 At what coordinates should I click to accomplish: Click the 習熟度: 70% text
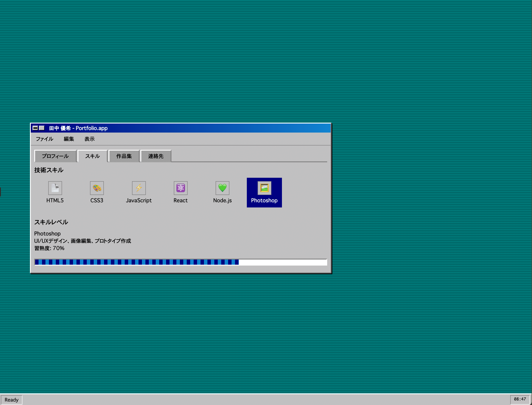(x=49, y=248)
